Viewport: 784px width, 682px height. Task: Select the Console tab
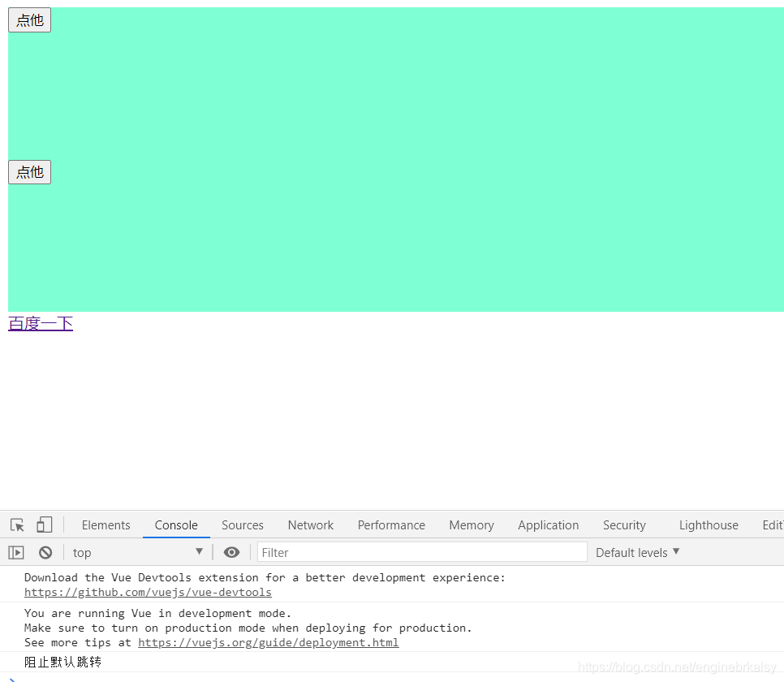[176, 524]
